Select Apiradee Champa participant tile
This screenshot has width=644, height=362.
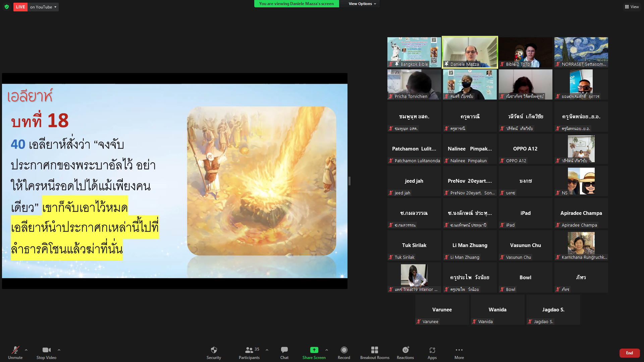[x=581, y=213]
